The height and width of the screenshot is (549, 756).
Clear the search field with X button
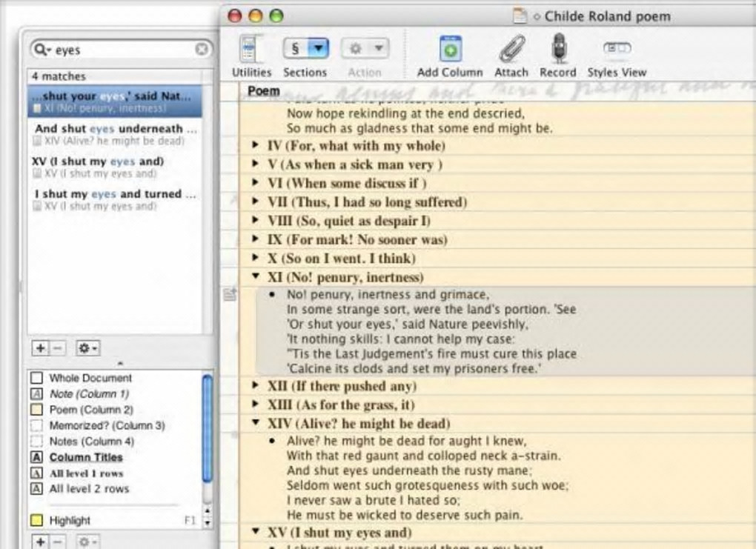tap(202, 49)
